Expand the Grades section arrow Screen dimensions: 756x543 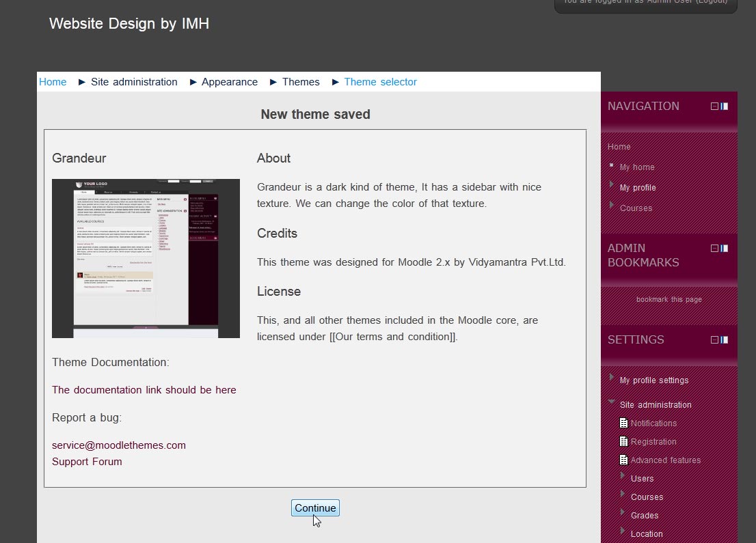(623, 512)
